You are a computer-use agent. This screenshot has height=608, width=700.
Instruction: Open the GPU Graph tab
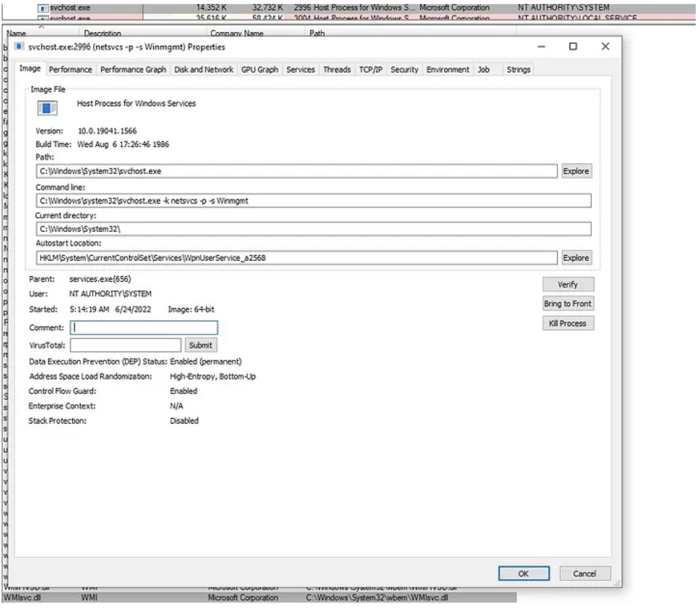click(259, 70)
